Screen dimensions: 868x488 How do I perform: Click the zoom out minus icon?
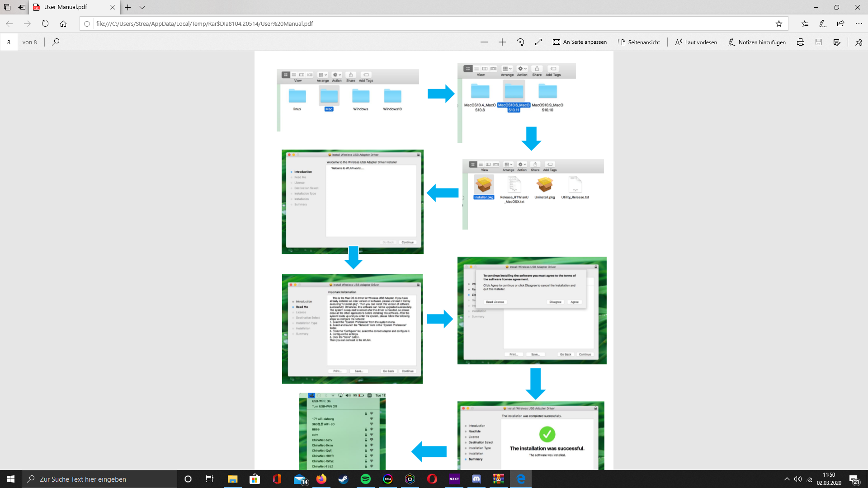click(x=484, y=42)
